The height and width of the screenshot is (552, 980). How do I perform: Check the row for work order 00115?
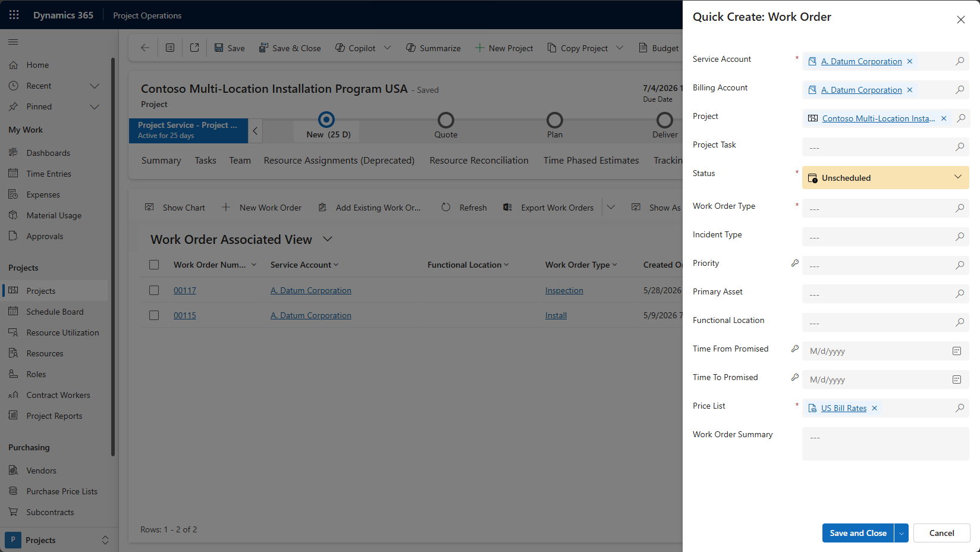tap(154, 315)
